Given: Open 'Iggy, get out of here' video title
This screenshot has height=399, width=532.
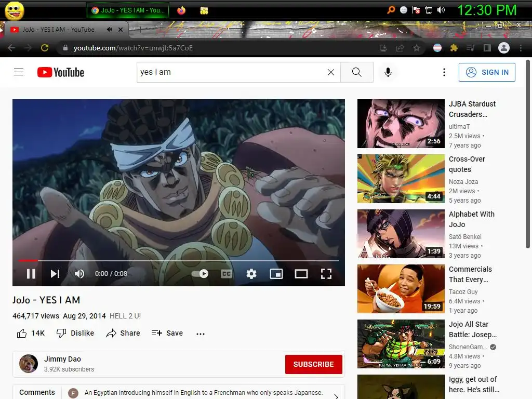Looking at the screenshot, I should (x=474, y=384).
